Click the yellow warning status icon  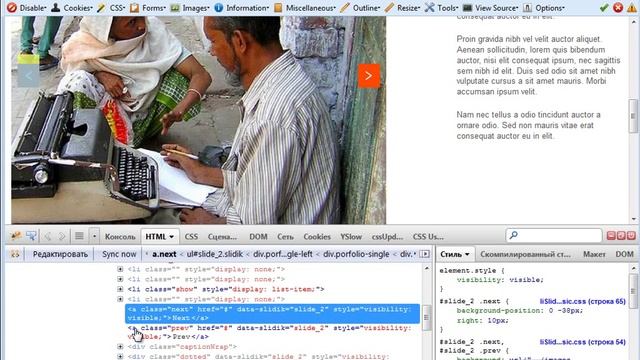pyautogui.click(x=632, y=7)
